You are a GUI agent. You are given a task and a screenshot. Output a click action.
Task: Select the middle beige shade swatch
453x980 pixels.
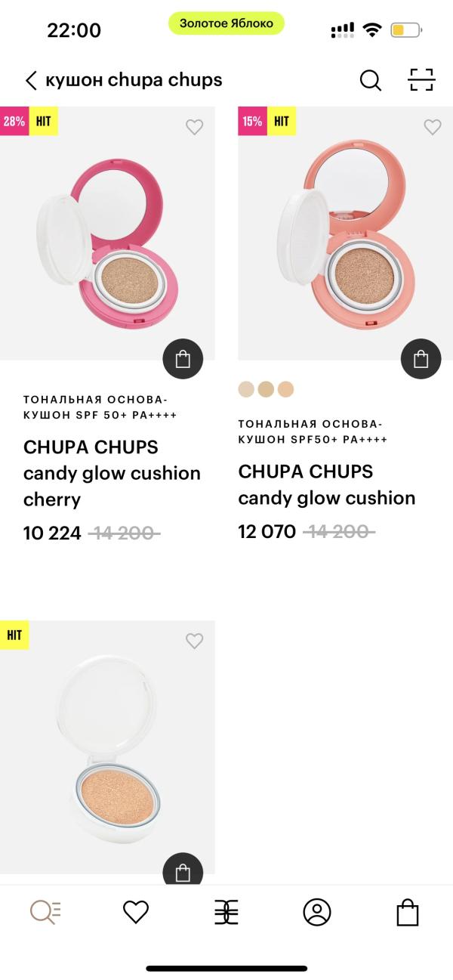click(266, 389)
